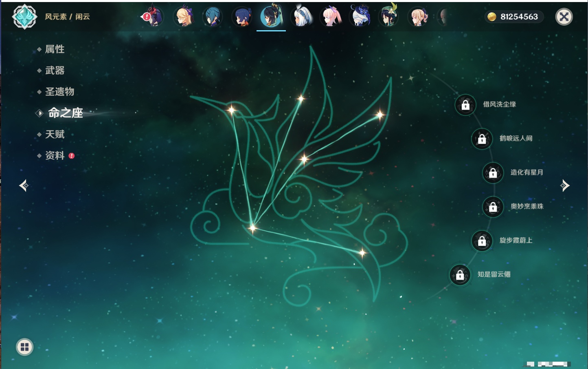Select the blonde ponytail character portrait
The width and height of the screenshot is (588, 369).
coord(418,17)
